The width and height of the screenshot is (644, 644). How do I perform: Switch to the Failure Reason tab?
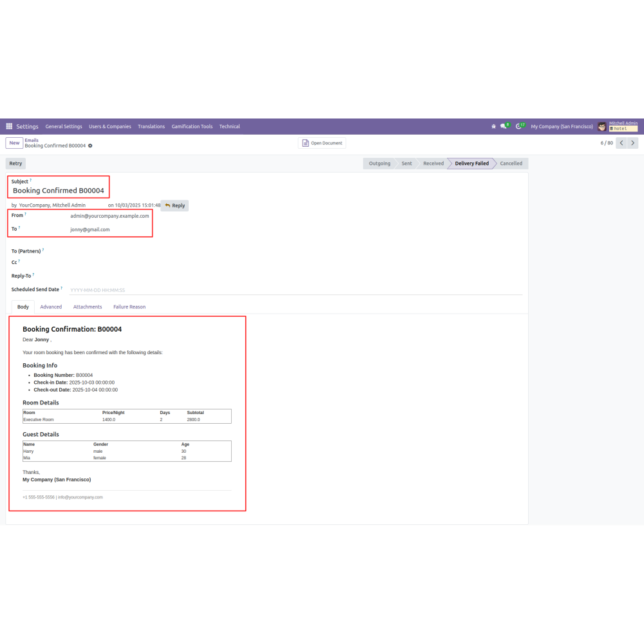coord(129,307)
